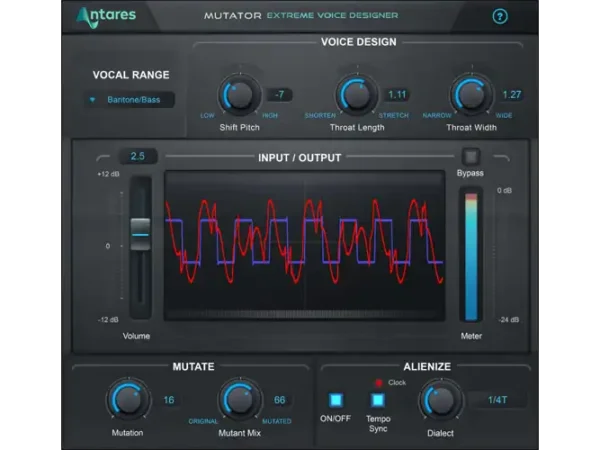Click the Throat Width knob

point(471,95)
